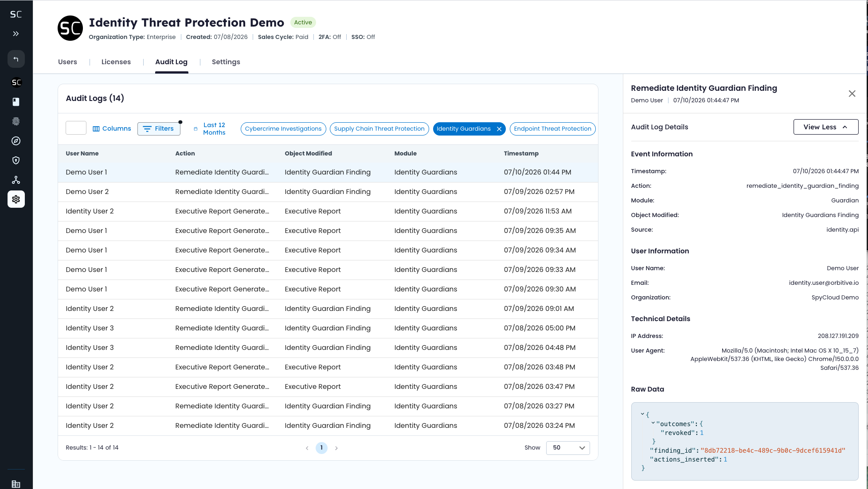Open the Filters panel
Screen dimensions: 868x489
point(159,128)
